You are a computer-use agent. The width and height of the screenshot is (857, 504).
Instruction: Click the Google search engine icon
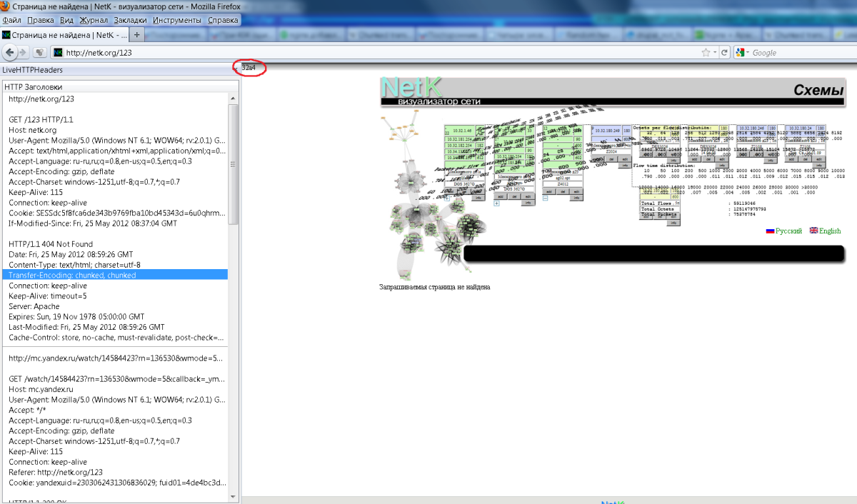(740, 52)
